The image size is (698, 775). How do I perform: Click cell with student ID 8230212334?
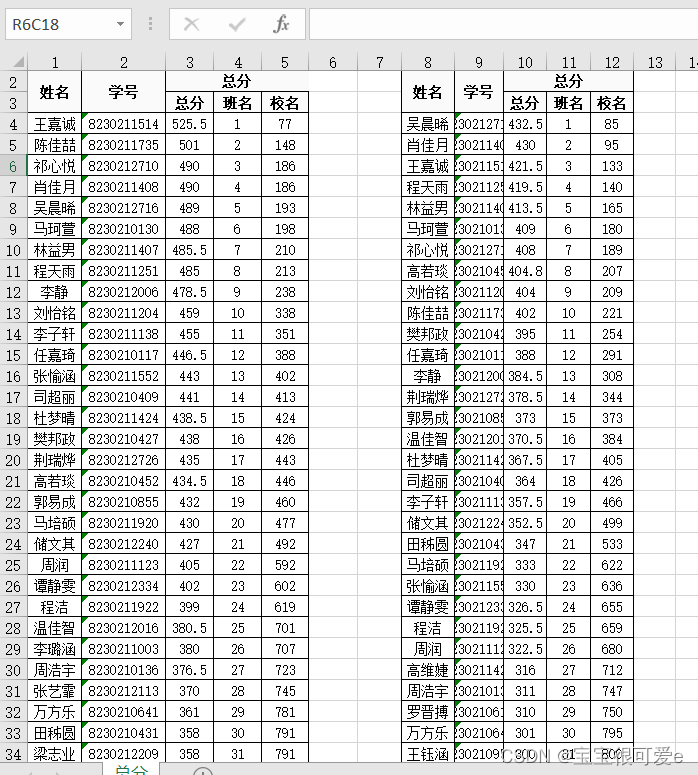(124, 586)
